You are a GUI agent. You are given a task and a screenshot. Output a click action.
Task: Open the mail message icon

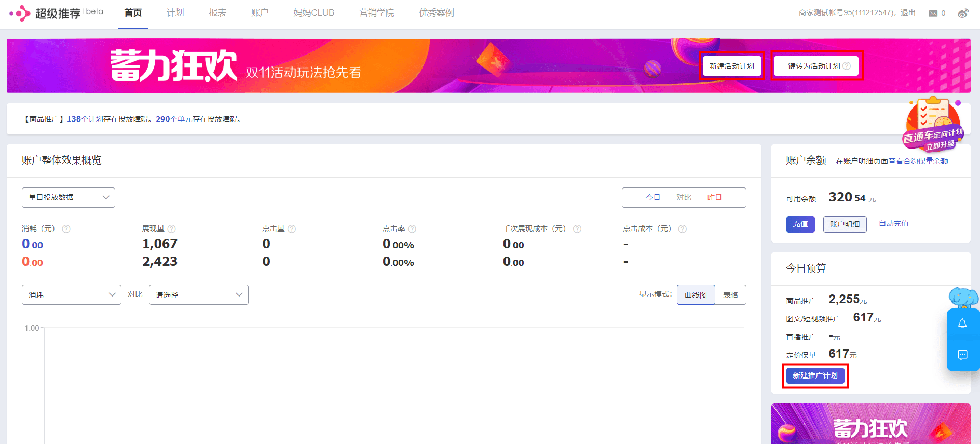click(x=933, y=14)
